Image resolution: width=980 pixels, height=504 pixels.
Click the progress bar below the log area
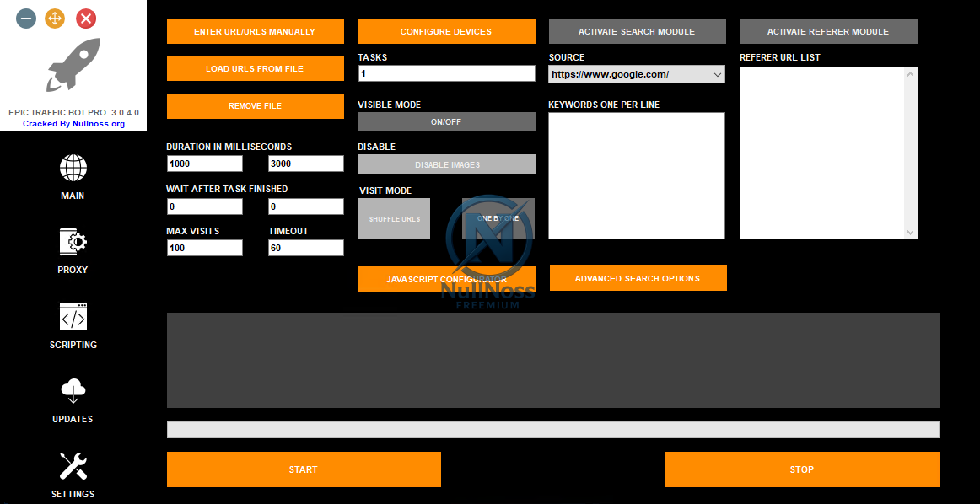tap(553, 430)
